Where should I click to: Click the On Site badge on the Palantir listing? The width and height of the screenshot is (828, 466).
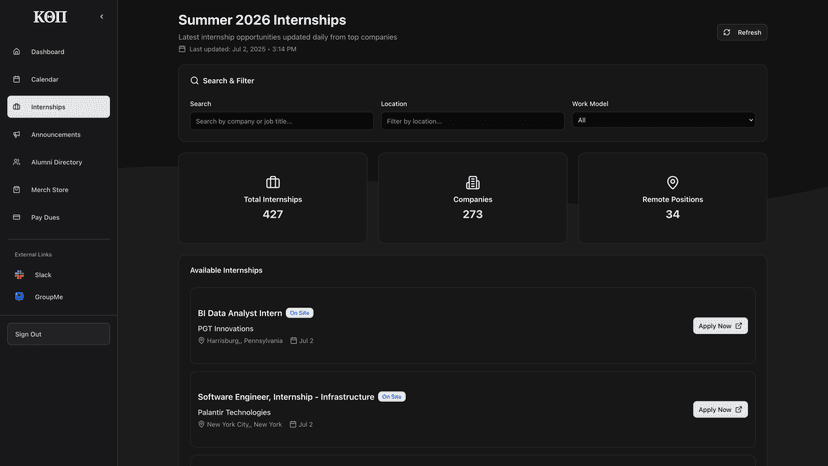[x=392, y=397]
